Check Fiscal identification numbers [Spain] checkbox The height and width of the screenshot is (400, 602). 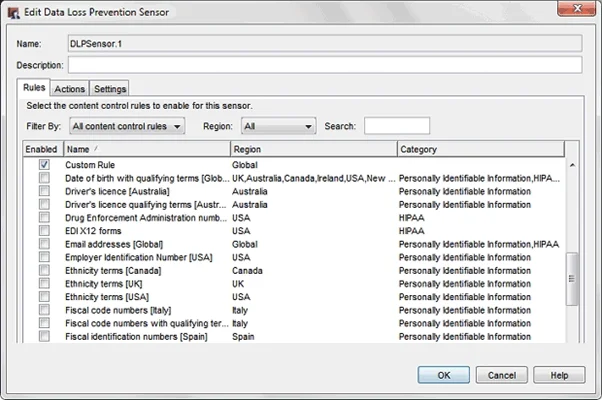click(x=44, y=336)
